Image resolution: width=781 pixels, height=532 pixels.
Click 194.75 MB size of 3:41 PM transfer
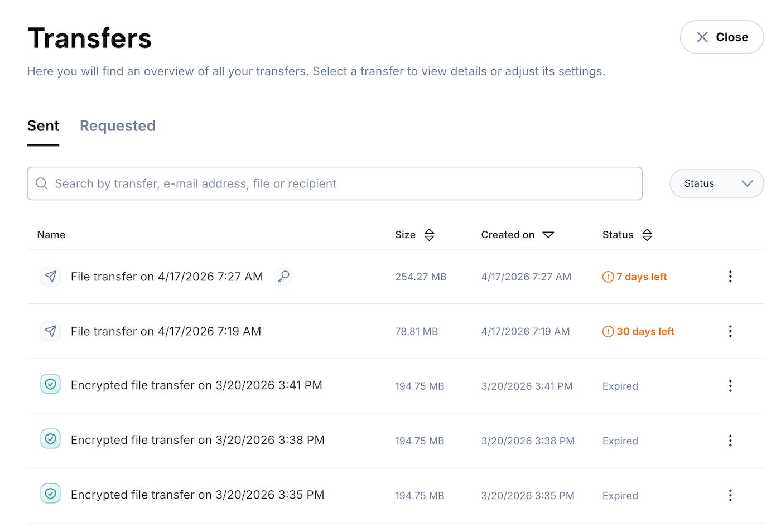420,386
